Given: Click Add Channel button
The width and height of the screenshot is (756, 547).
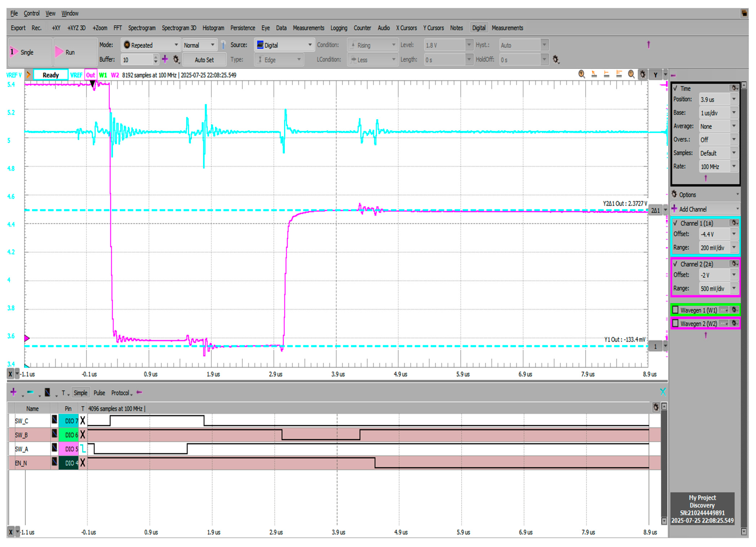Looking at the screenshot, I should [x=693, y=209].
